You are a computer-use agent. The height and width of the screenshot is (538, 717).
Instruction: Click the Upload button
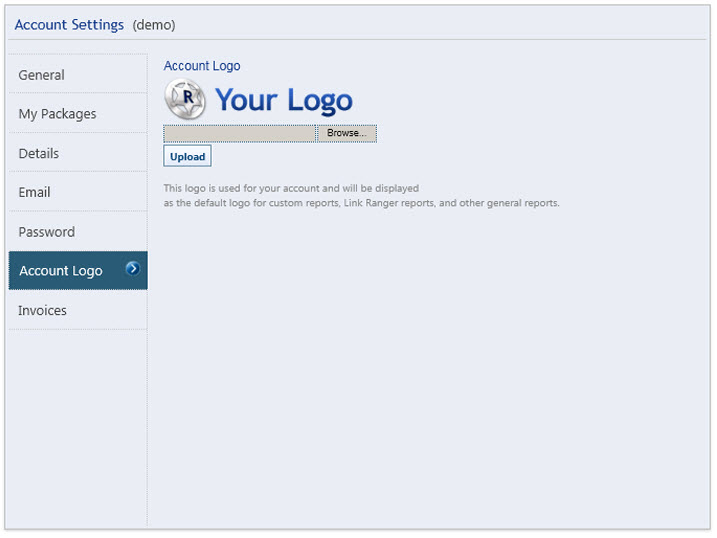(187, 157)
